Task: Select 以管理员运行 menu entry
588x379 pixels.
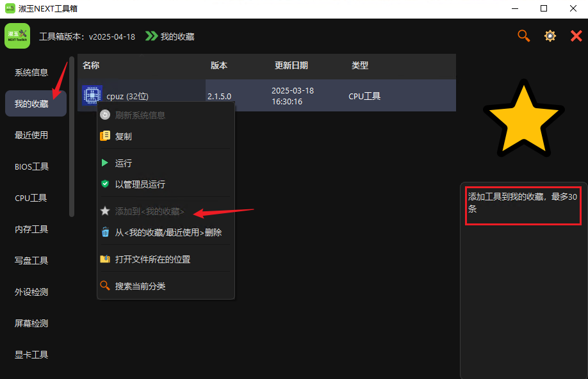Action: tap(140, 184)
